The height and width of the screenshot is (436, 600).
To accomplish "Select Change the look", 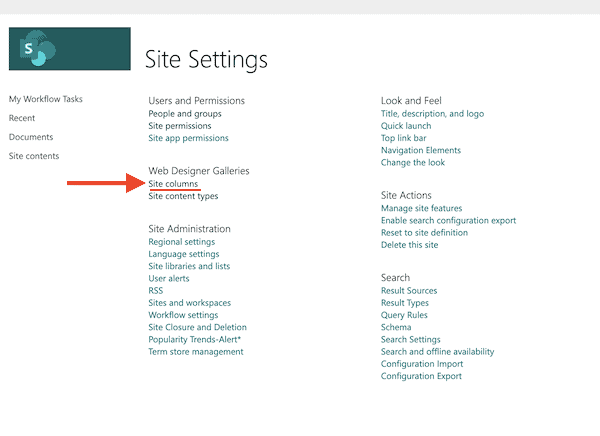I will [413, 163].
